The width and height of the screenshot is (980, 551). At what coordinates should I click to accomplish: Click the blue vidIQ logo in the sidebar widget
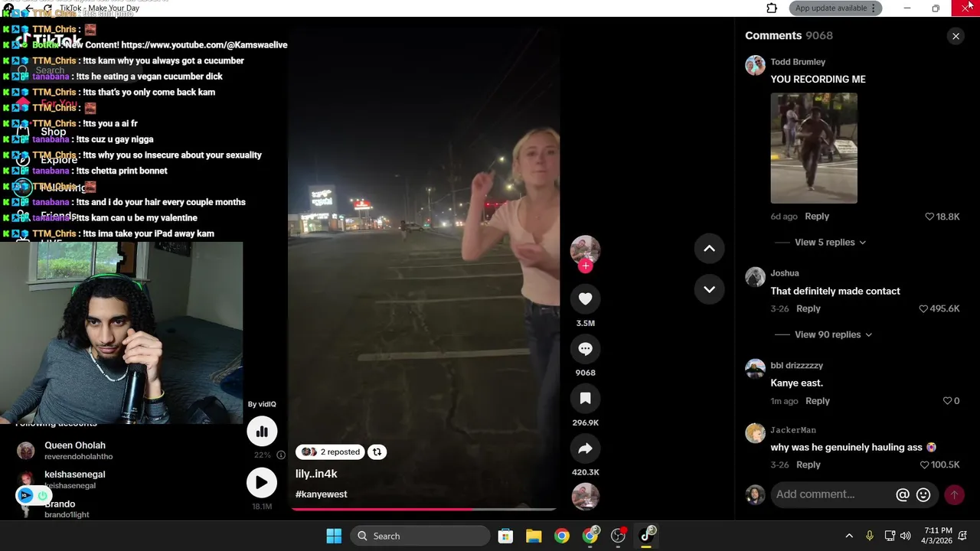click(x=25, y=496)
